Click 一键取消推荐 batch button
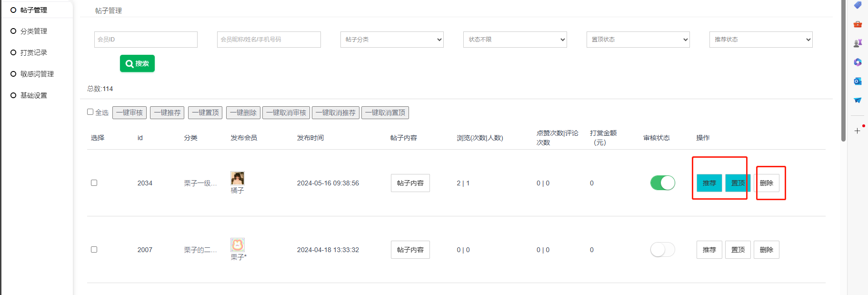 click(336, 112)
